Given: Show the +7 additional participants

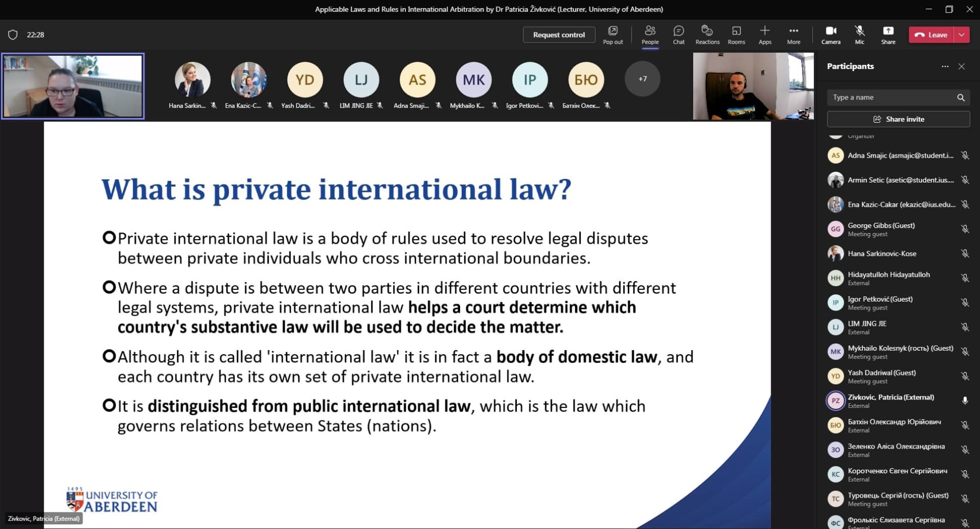Looking at the screenshot, I should (642, 79).
